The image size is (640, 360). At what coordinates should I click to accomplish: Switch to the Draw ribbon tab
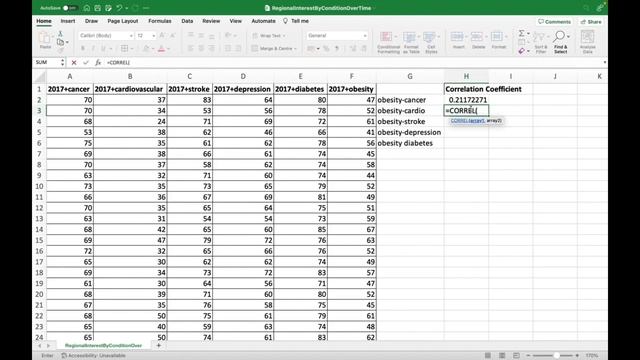coord(91,21)
